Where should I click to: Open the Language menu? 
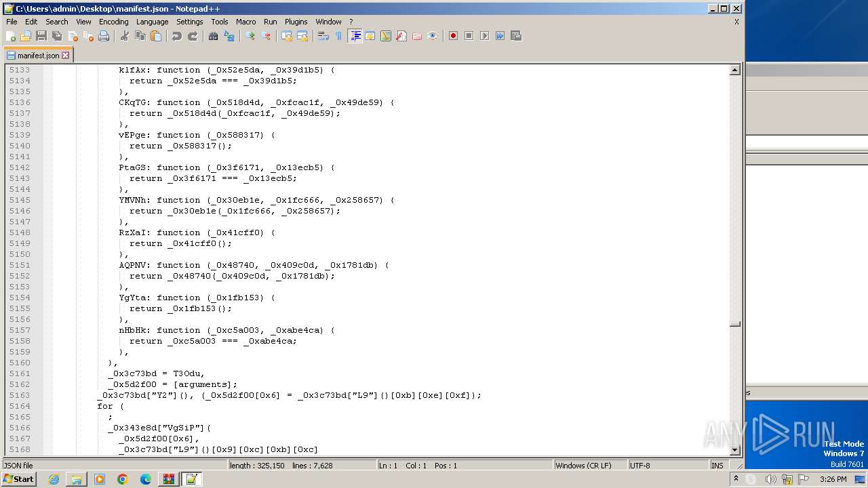point(152,22)
